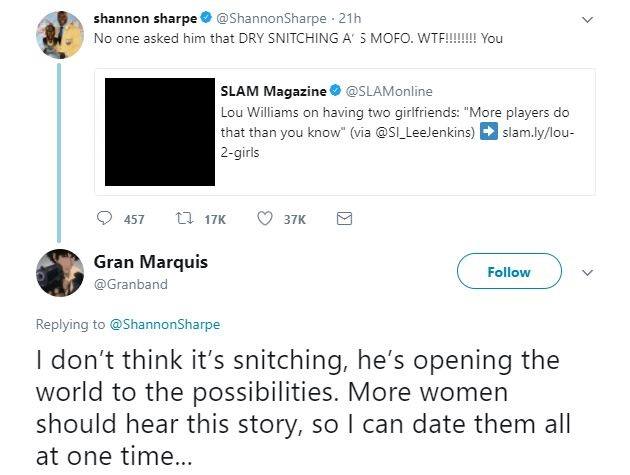Click the Gran Marquis display name
630x475 pixels.
pyautogui.click(x=151, y=262)
